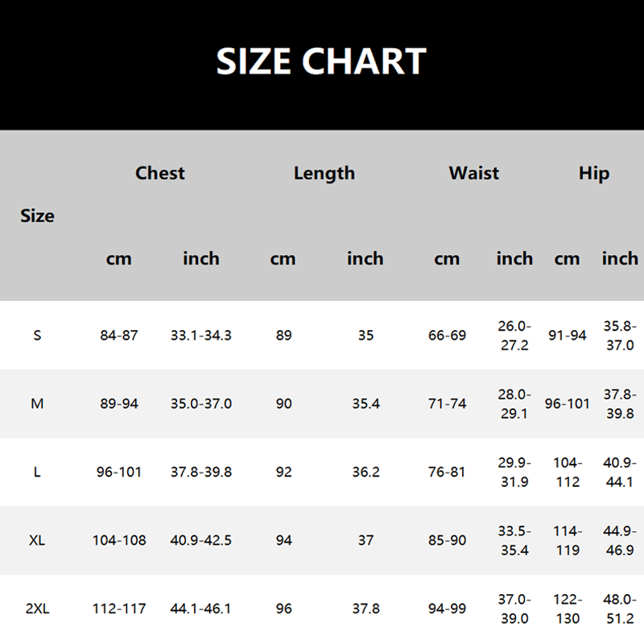644x644 pixels.
Task: Select length inch value 35.4
Action: point(365,403)
